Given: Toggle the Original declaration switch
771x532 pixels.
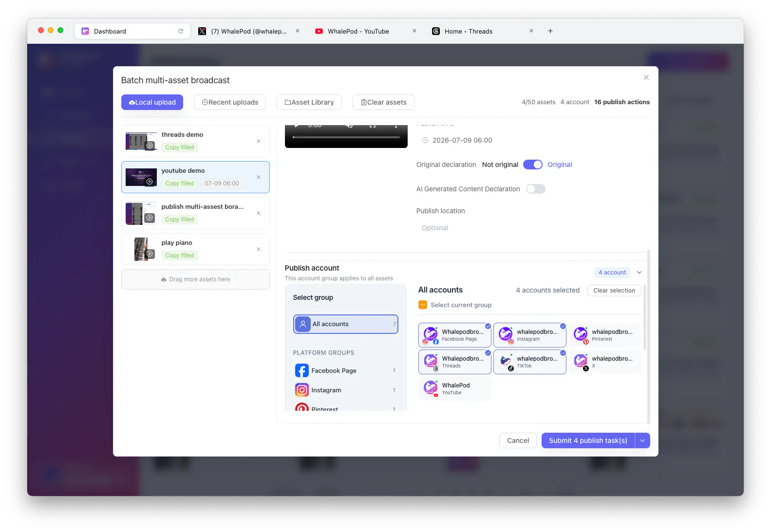Looking at the screenshot, I should click(533, 165).
